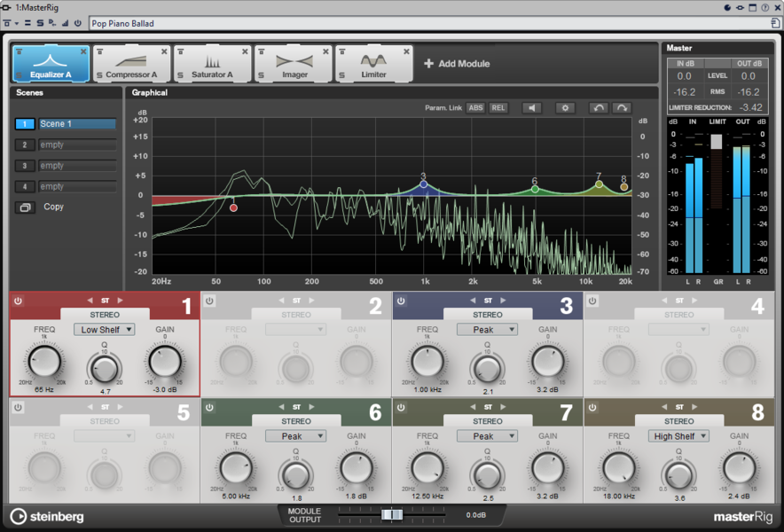Screen dimensions: 784x532
Task: Open preset management icon at field end
Action: 775,23
